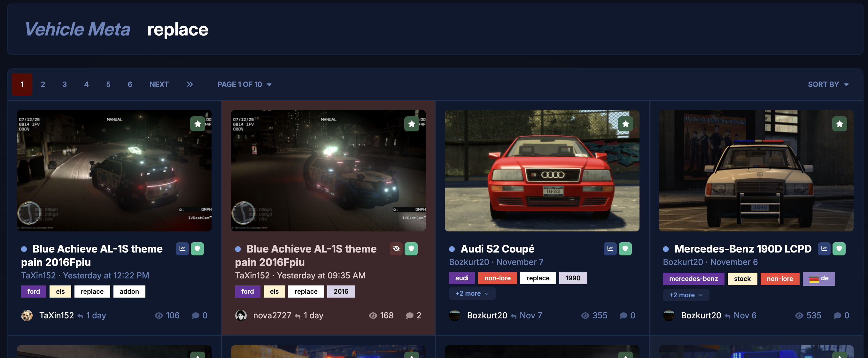Screen dimensions: 868x358
Task: Open Mercedes-Benz 190D LCPD thread title
Action: [x=743, y=249]
